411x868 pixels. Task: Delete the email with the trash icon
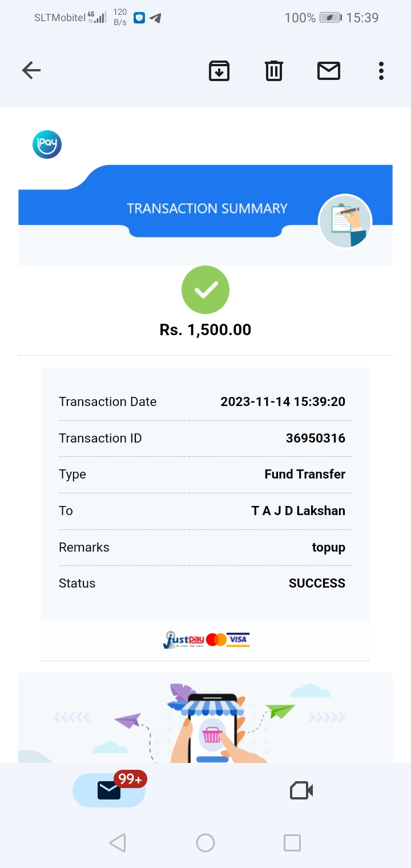point(274,71)
